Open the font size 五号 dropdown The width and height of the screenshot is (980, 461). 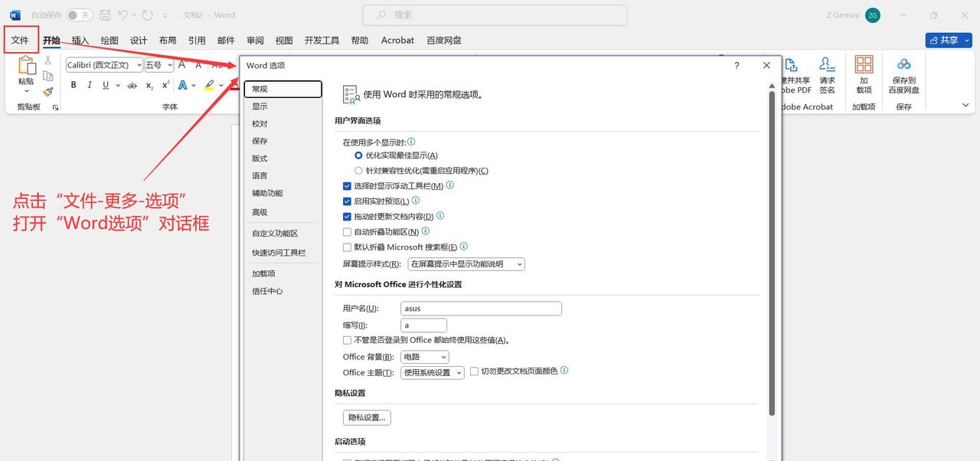(170, 65)
